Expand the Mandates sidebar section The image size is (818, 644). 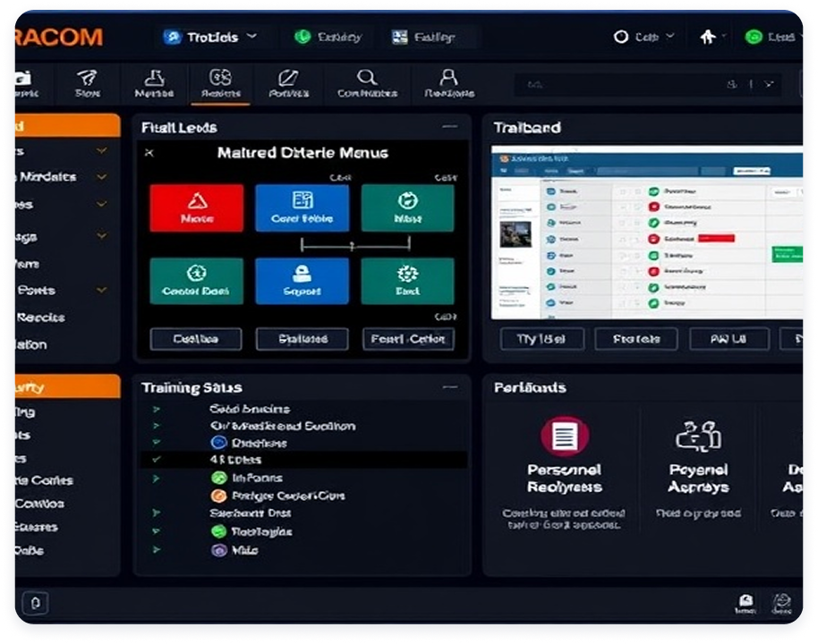(x=101, y=177)
